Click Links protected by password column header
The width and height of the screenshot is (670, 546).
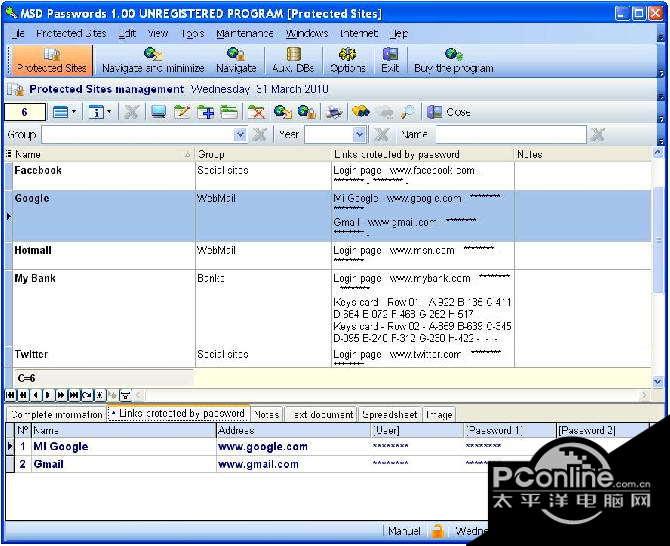point(423,154)
